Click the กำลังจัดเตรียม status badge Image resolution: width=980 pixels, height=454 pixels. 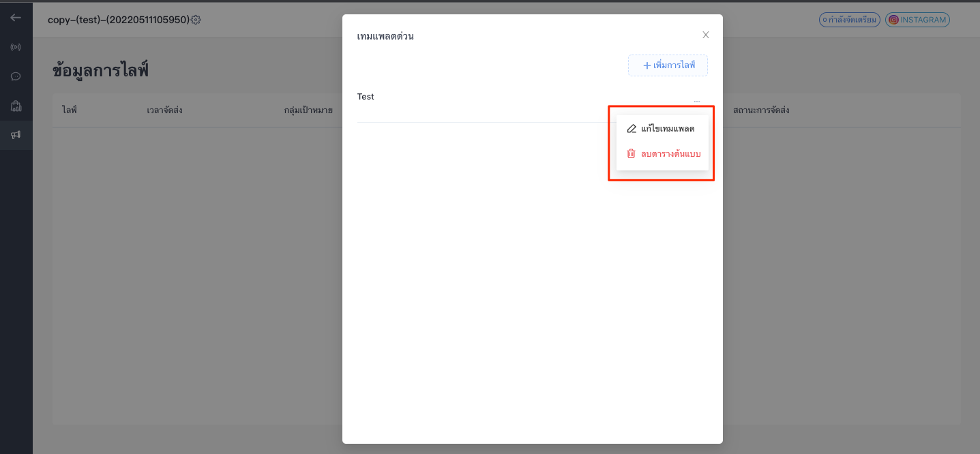pyautogui.click(x=850, y=20)
